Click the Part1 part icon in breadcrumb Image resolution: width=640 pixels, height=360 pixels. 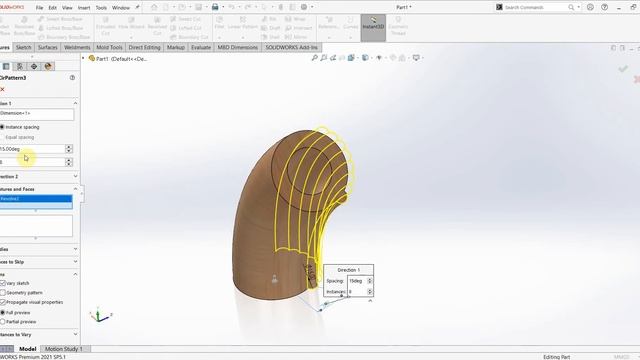click(x=92, y=58)
